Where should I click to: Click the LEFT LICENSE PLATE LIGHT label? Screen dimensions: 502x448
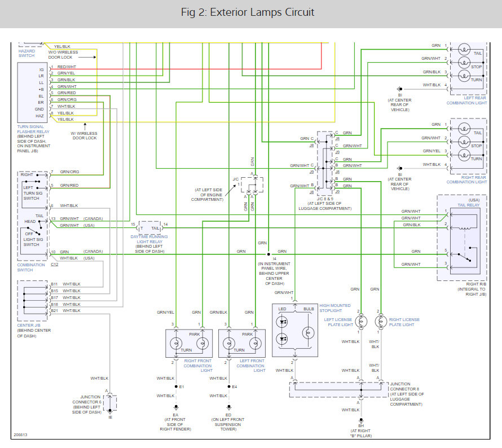(338, 322)
